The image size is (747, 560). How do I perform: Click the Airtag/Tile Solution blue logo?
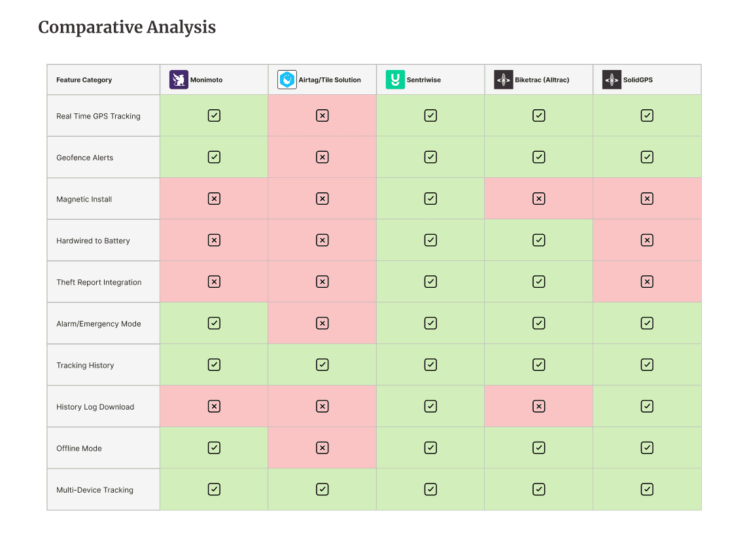click(x=287, y=80)
